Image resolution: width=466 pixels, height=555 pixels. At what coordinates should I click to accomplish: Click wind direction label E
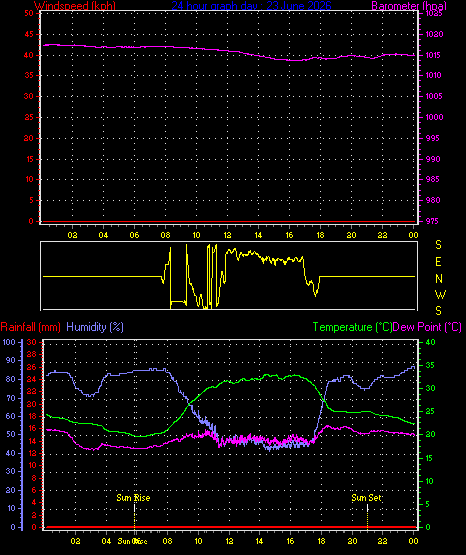[x=438, y=262]
